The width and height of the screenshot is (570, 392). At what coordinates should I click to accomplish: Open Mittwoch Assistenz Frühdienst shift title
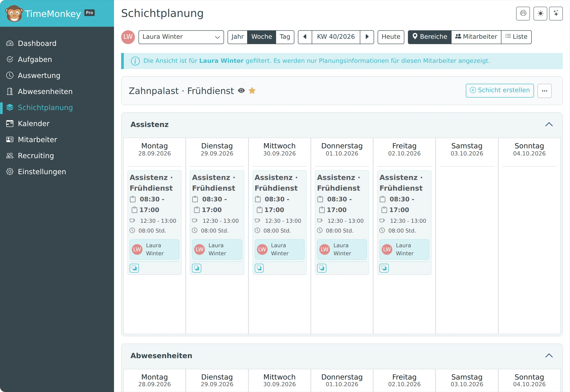pos(276,183)
